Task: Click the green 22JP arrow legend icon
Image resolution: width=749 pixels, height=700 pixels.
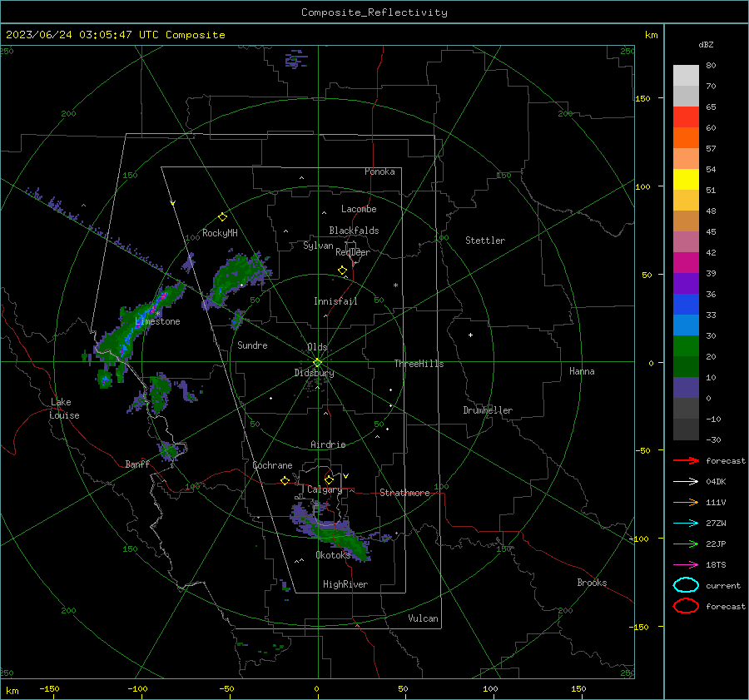Action: tap(686, 544)
